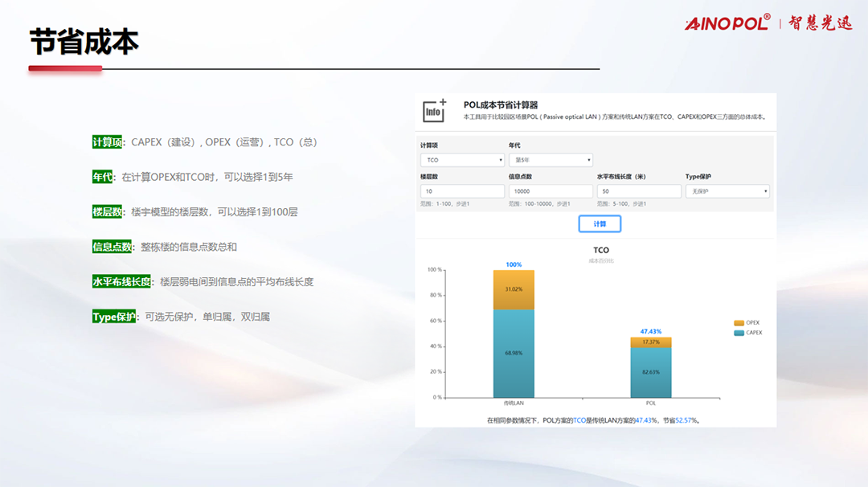Viewport: 868px width, 487px height.
Task: Select the POL 82.63% CAPEX bar segment
Action: 650,372
